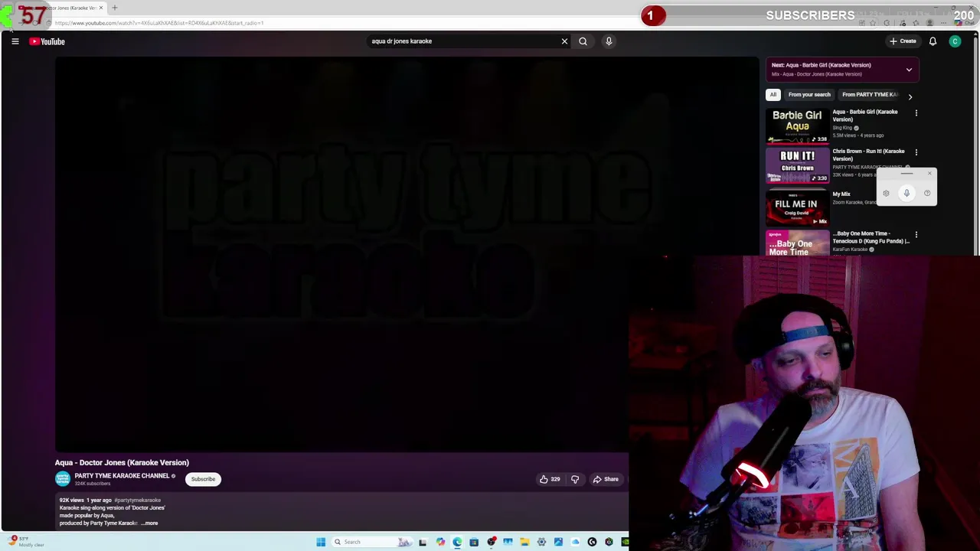Expand the description with ...more

(149, 523)
